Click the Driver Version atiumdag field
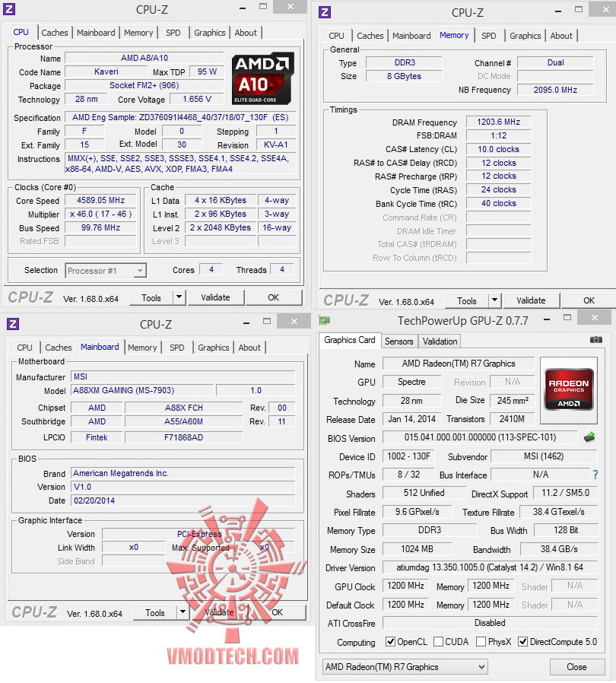The height and width of the screenshot is (683, 616). tap(490, 567)
